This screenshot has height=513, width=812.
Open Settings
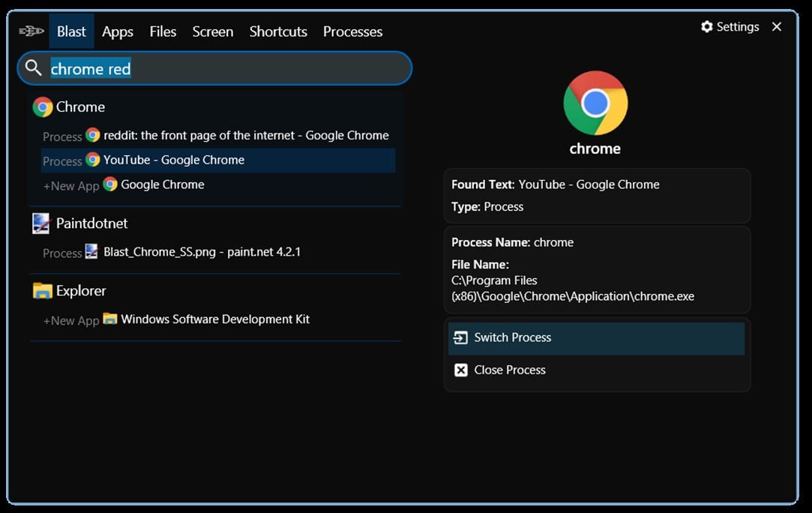[730, 26]
